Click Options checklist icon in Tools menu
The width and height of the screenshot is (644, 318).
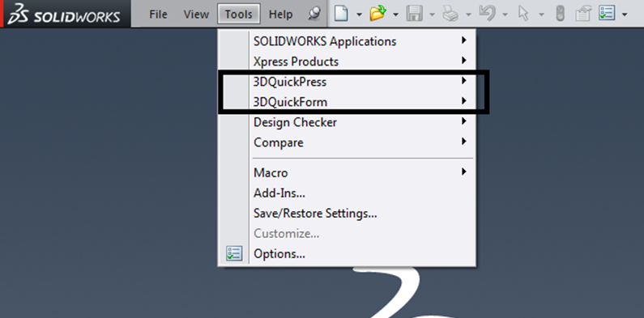click(234, 253)
